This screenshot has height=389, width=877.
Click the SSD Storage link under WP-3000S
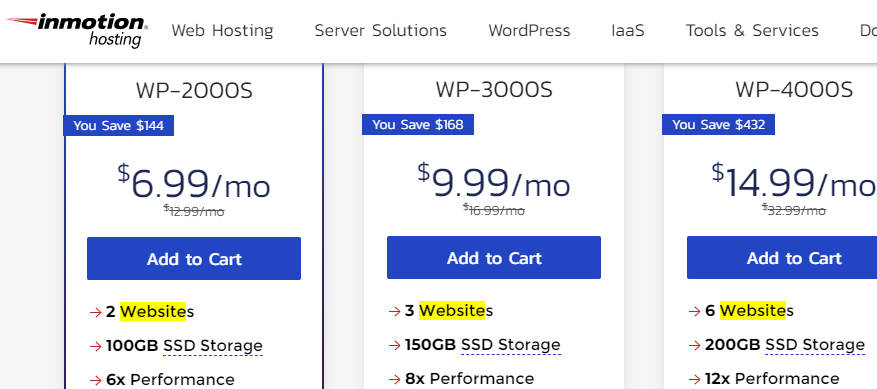511,344
